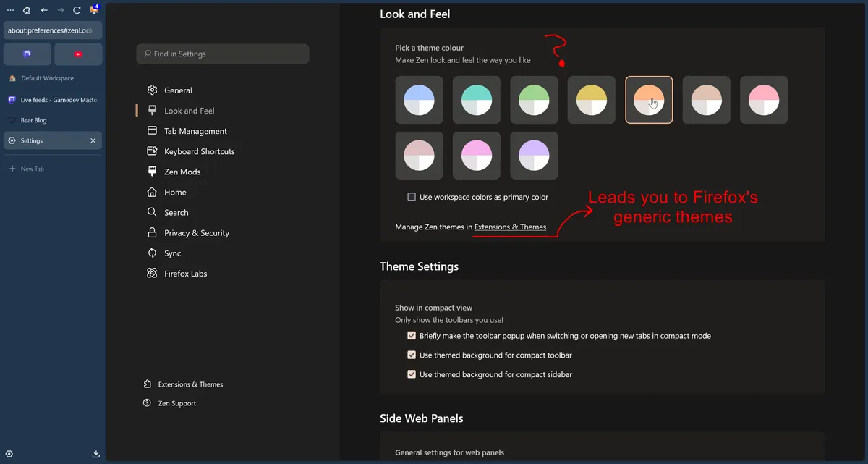The width and height of the screenshot is (868, 464).
Task: Open the pinned Mastodon essential tile
Action: [27, 54]
